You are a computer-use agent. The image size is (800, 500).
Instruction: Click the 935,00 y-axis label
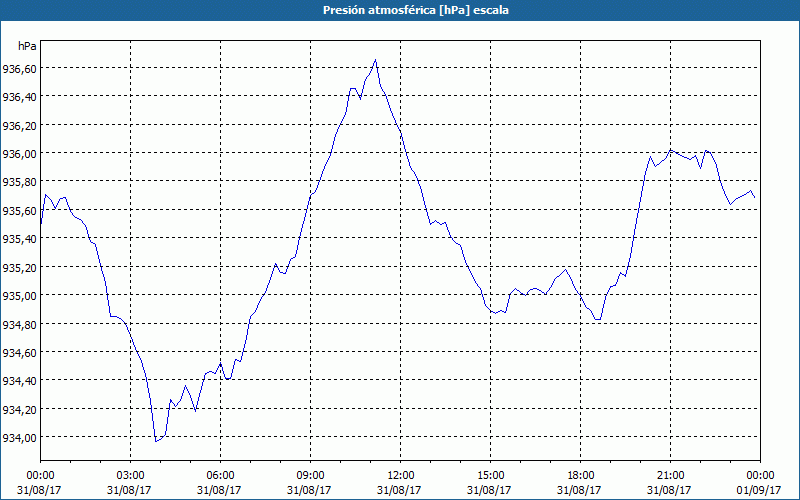click(x=19, y=295)
